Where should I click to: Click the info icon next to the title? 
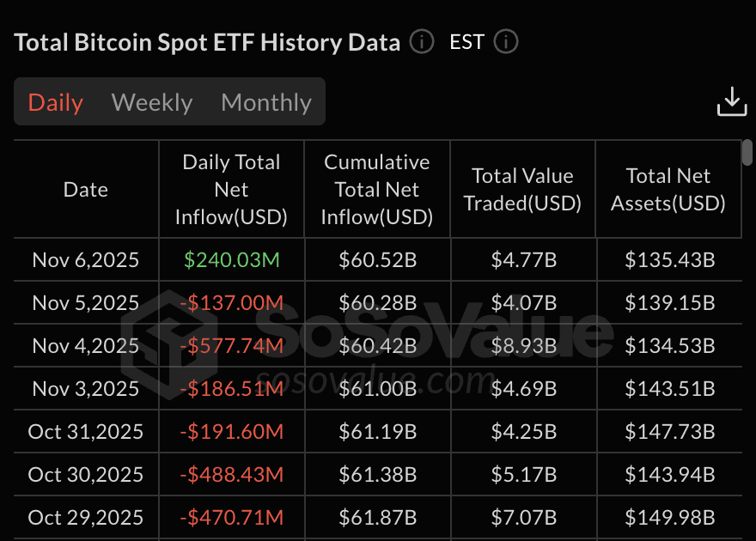422,42
